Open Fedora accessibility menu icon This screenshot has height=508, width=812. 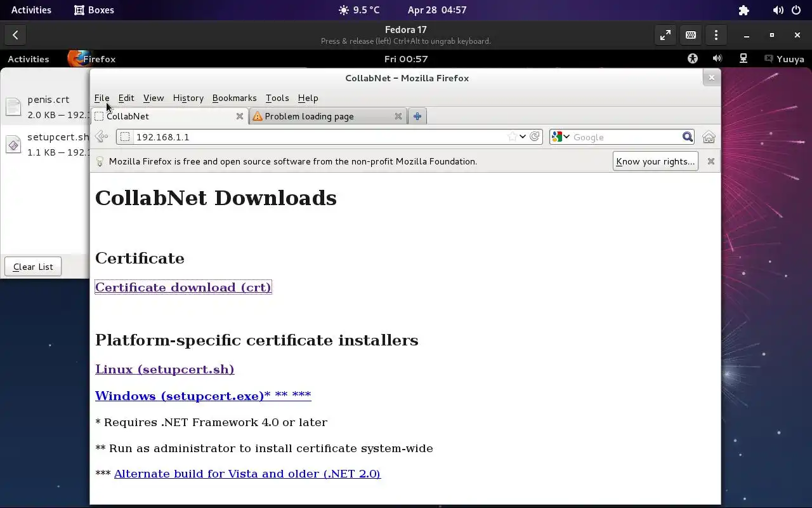[x=692, y=58]
